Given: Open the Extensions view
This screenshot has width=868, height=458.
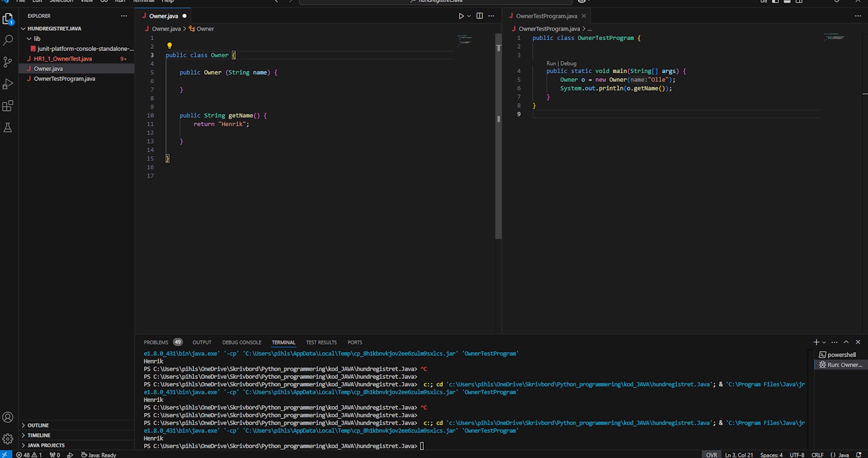Looking at the screenshot, I should click(8, 106).
